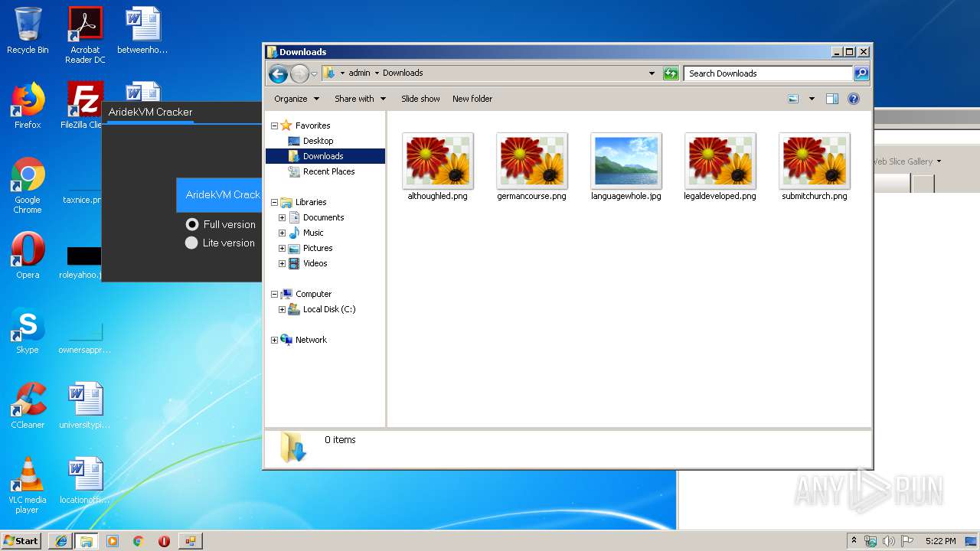Viewport: 980px width, 551px height.
Task: Open universitypi... Word document on desktop
Action: (85, 406)
